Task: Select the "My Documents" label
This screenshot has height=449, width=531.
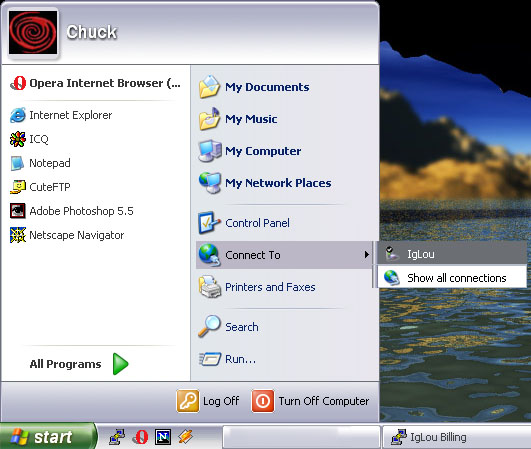Action: [267, 87]
